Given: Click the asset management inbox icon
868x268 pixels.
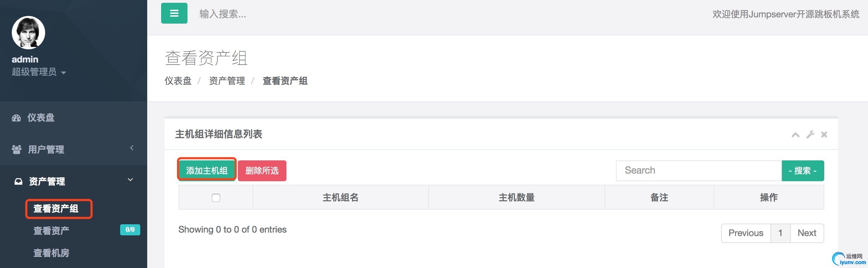Looking at the screenshot, I should click(x=18, y=182).
